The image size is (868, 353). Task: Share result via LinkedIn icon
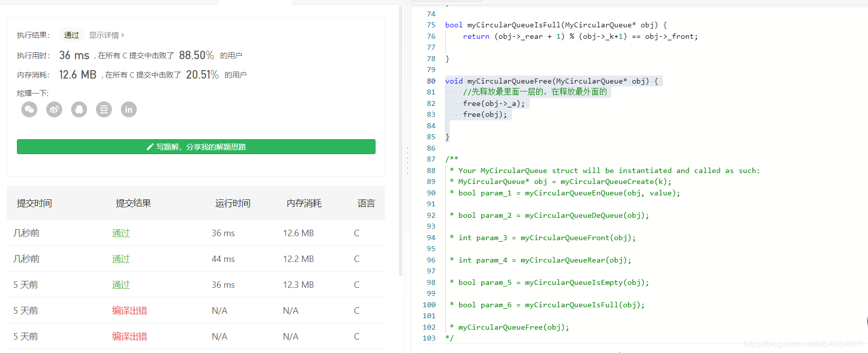click(129, 109)
